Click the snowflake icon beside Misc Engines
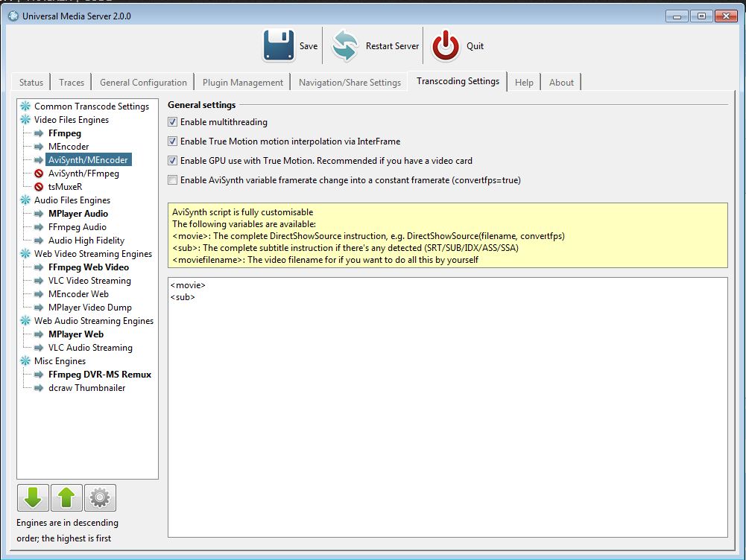Image resolution: width=746 pixels, height=560 pixels. [x=25, y=361]
